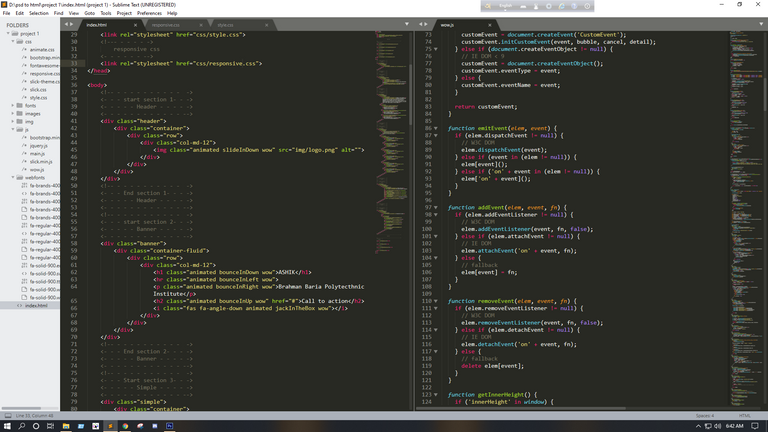The width and height of the screenshot is (768, 432).
Task: Open the Windows Start menu
Action: point(7,426)
